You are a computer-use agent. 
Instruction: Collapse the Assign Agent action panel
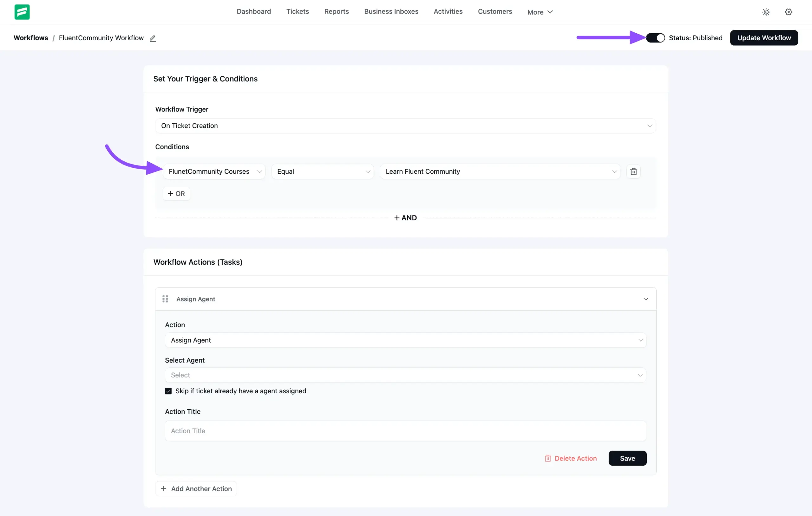pos(645,299)
